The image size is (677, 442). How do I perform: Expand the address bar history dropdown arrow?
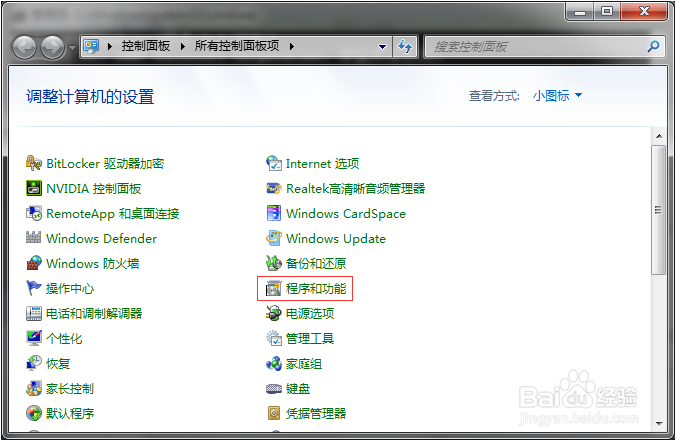[x=382, y=46]
